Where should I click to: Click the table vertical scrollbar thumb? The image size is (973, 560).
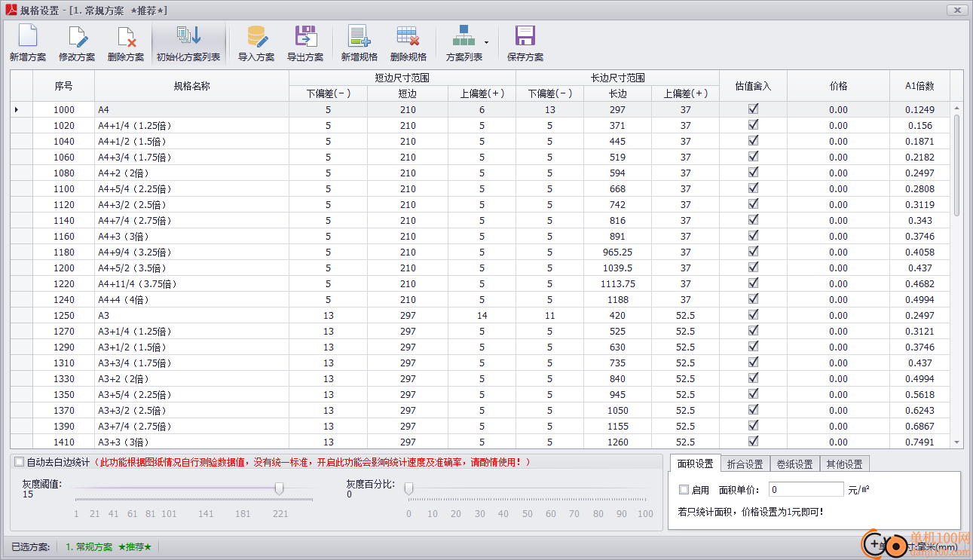pyautogui.click(x=957, y=164)
